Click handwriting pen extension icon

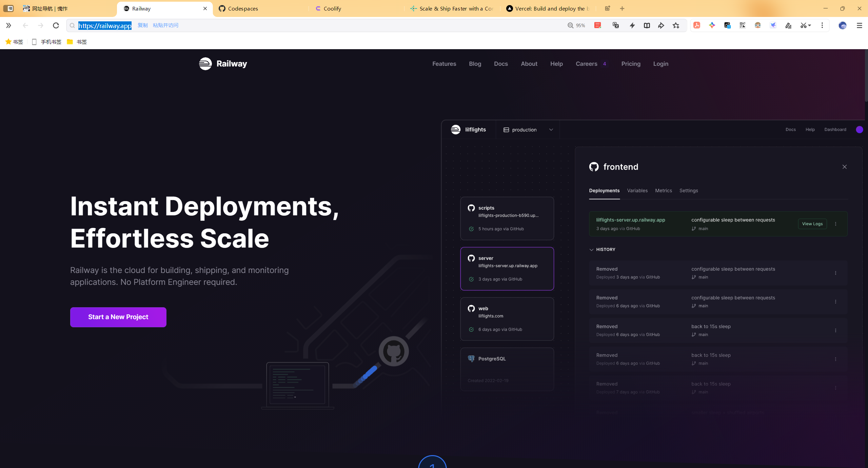click(x=788, y=25)
